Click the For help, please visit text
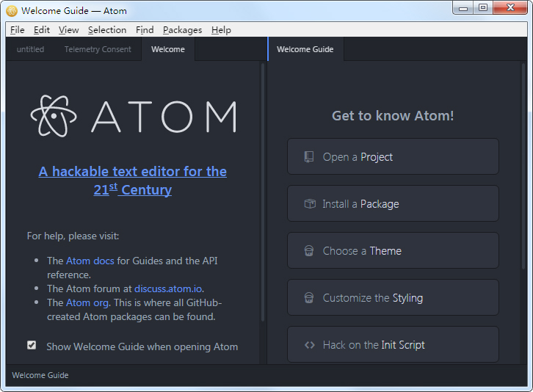 (x=73, y=236)
